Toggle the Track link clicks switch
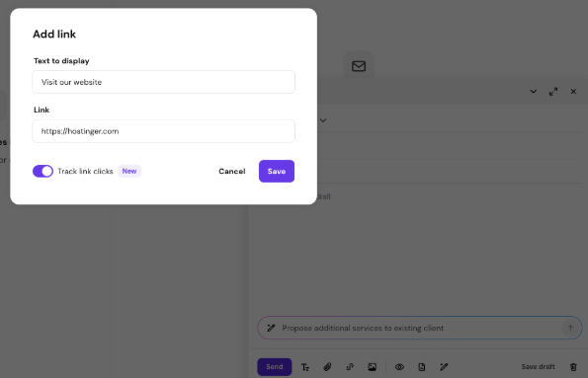 [x=42, y=171]
